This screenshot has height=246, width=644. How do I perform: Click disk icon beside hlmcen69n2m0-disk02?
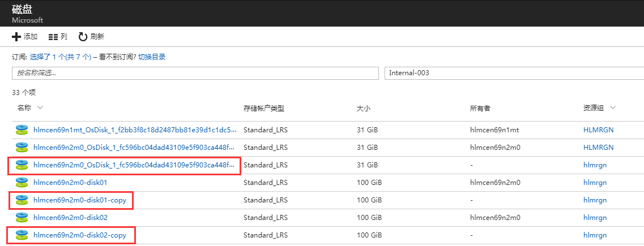tap(22, 218)
